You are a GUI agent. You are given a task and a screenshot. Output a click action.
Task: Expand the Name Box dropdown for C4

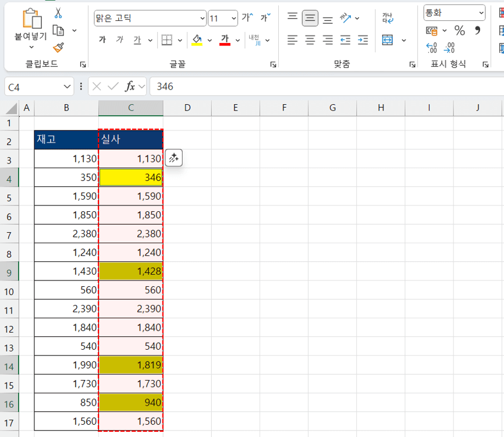coord(67,87)
